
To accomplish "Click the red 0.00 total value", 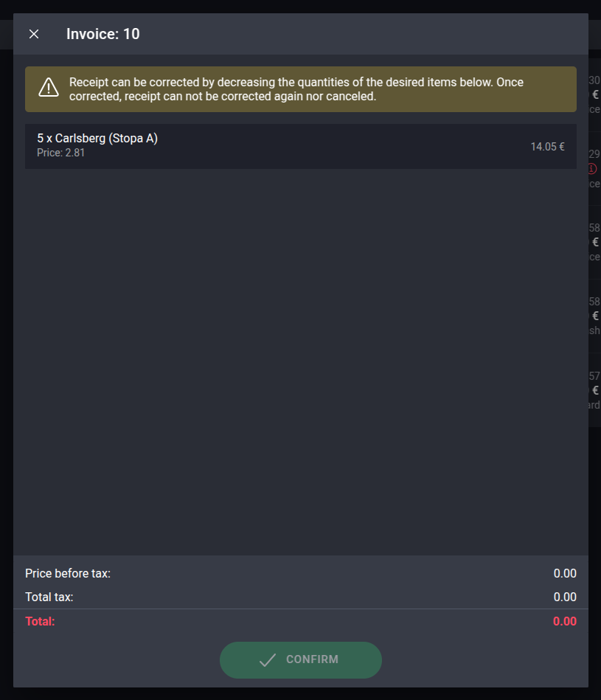I will click(x=565, y=621).
